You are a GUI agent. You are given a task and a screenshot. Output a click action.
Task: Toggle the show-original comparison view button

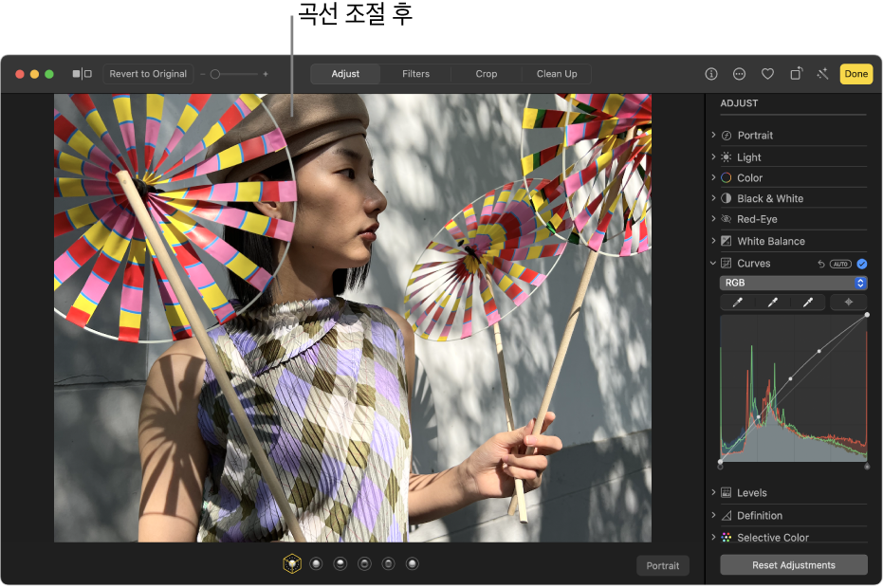pos(83,74)
